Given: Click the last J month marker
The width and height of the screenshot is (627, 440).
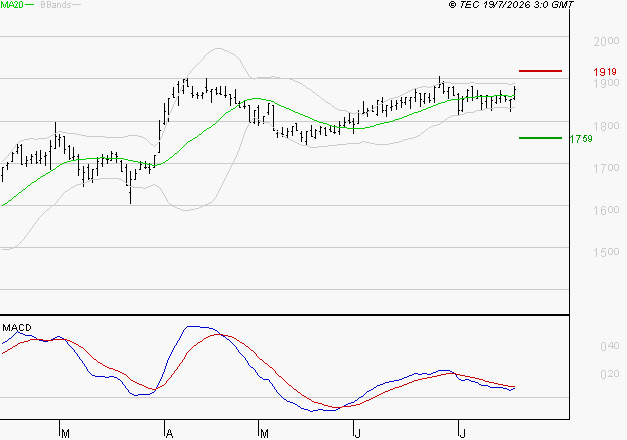Looking at the screenshot, I should [x=462, y=434].
